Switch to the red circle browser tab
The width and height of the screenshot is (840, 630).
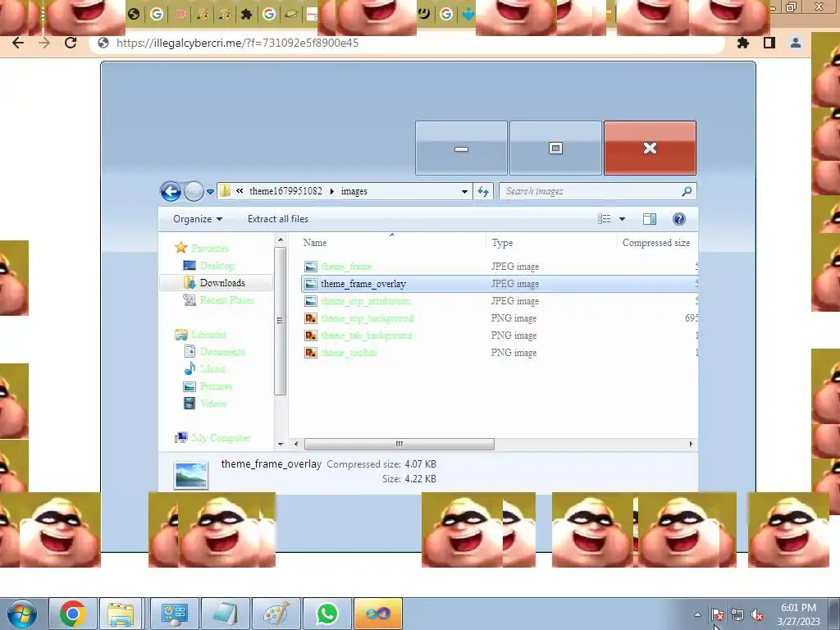[180, 15]
